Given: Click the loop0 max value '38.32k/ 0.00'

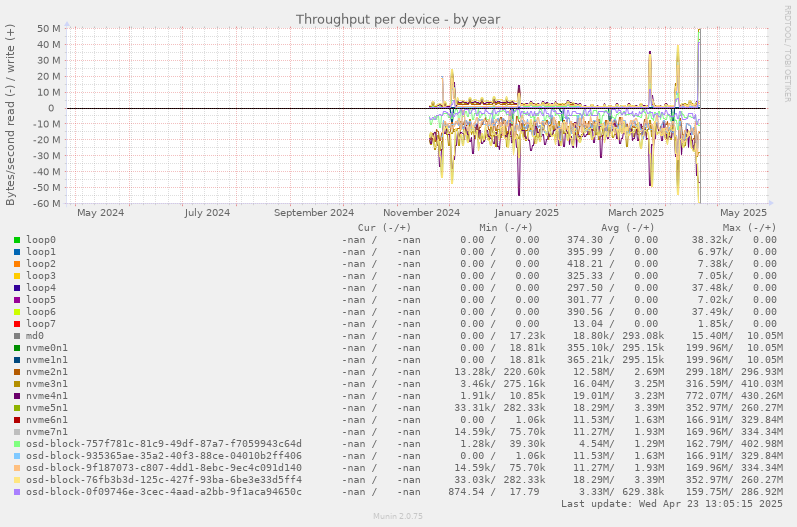Looking at the screenshot, I should click(734, 240).
